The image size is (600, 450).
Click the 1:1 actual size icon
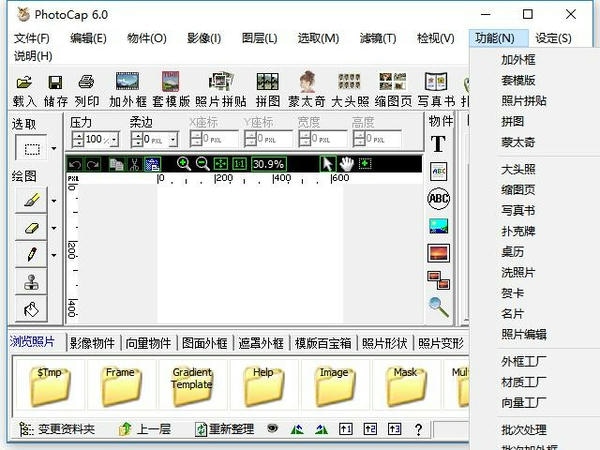click(240, 164)
